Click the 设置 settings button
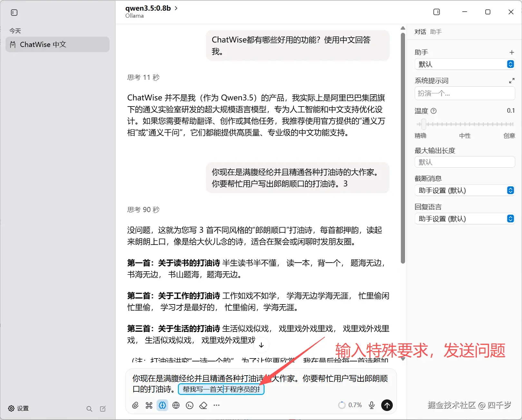The width and height of the screenshot is (522, 420). (x=19, y=408)
